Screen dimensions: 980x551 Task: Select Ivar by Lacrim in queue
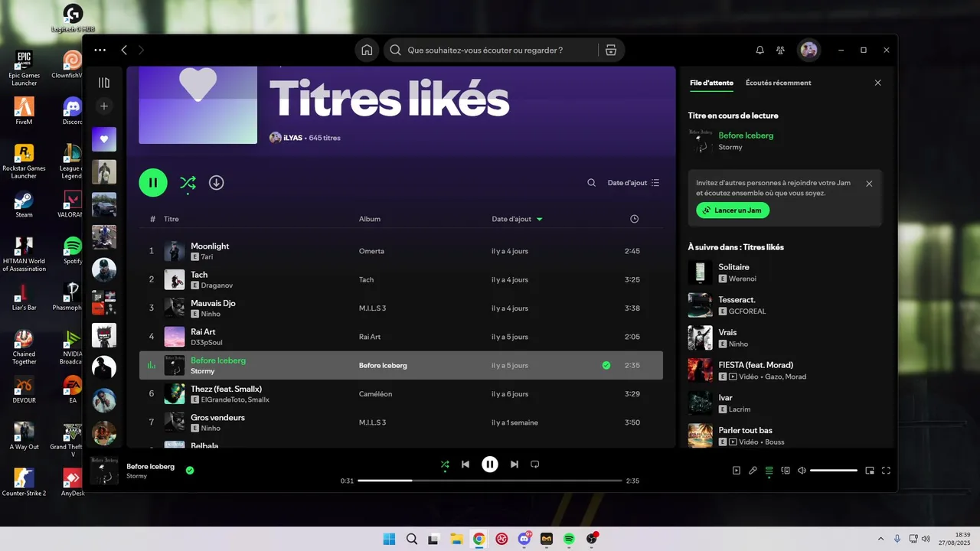point(785,403)
